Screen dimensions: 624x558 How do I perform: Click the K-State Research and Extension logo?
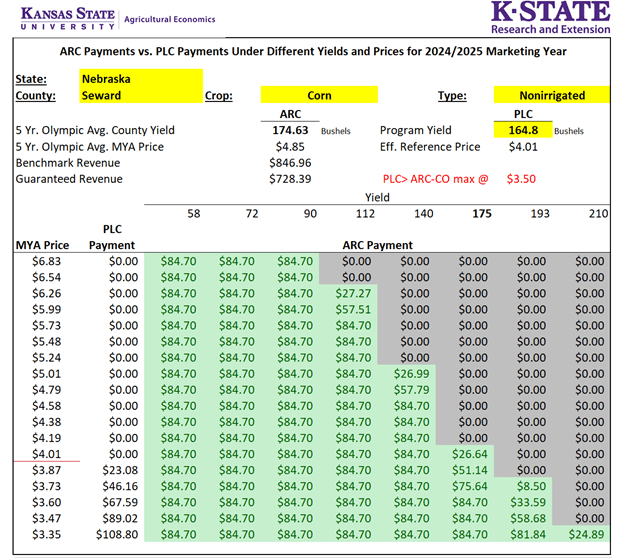click(x=550, y=17)
